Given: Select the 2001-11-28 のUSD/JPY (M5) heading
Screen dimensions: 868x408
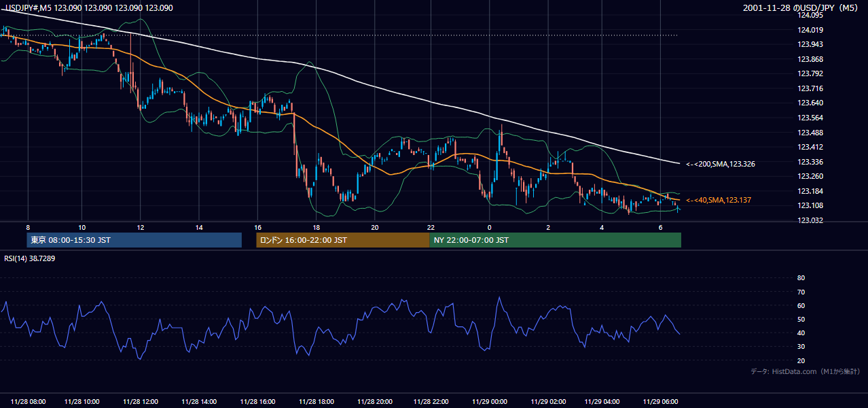Looking at the screenshot, I should click(800, 7).
